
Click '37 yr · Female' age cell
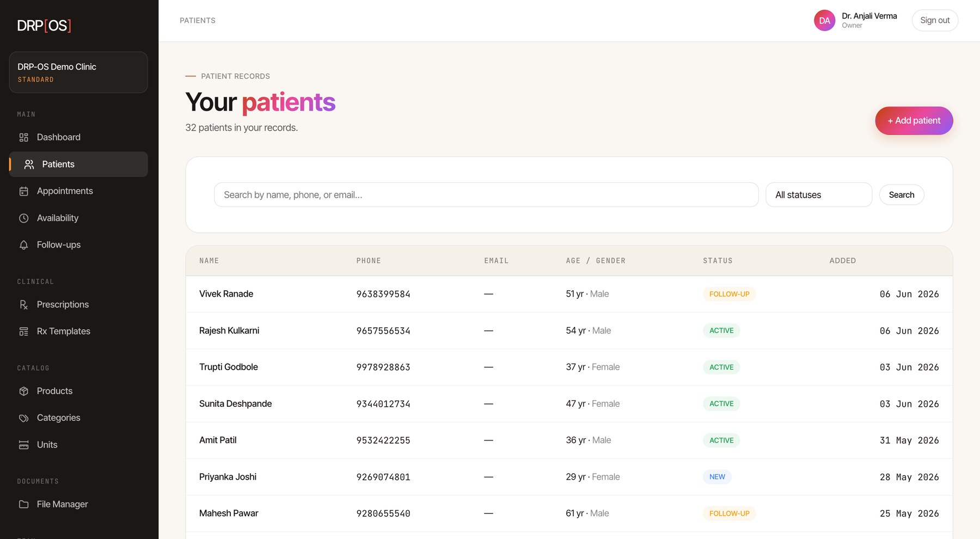tap(592, 367)
